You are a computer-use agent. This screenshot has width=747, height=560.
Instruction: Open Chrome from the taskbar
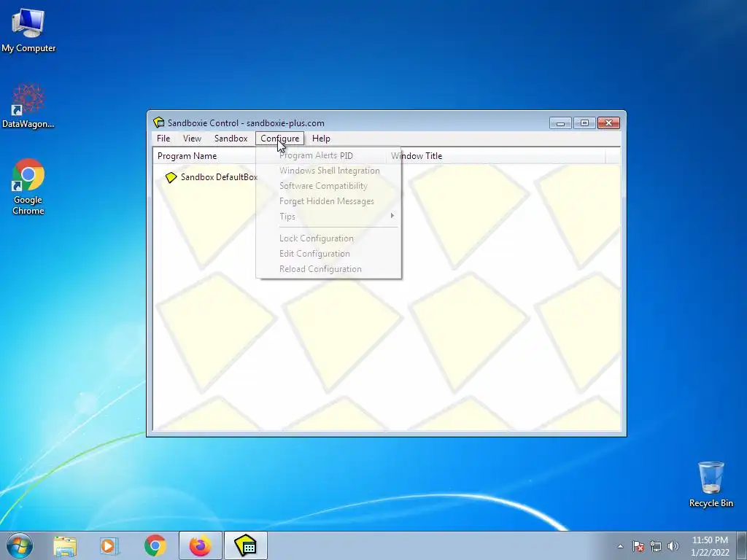pyautogui.click(x=155, y=545)
